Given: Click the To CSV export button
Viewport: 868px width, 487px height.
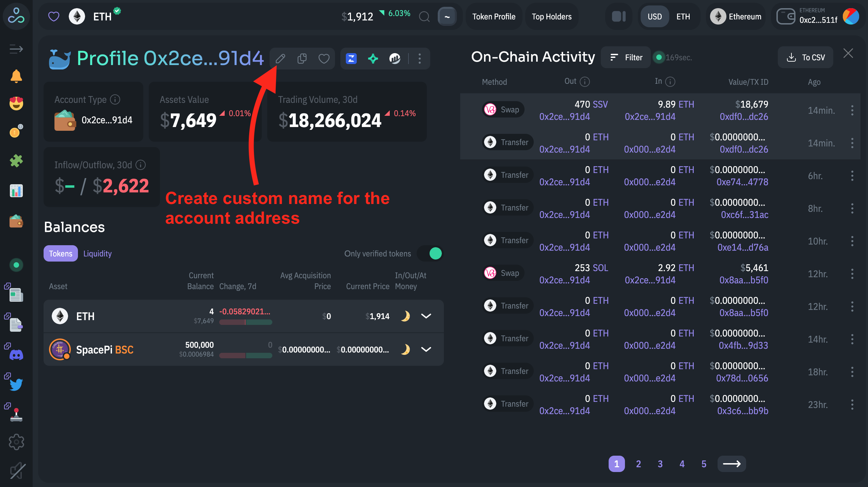Looking at the screenshot, I should [806, 57].
